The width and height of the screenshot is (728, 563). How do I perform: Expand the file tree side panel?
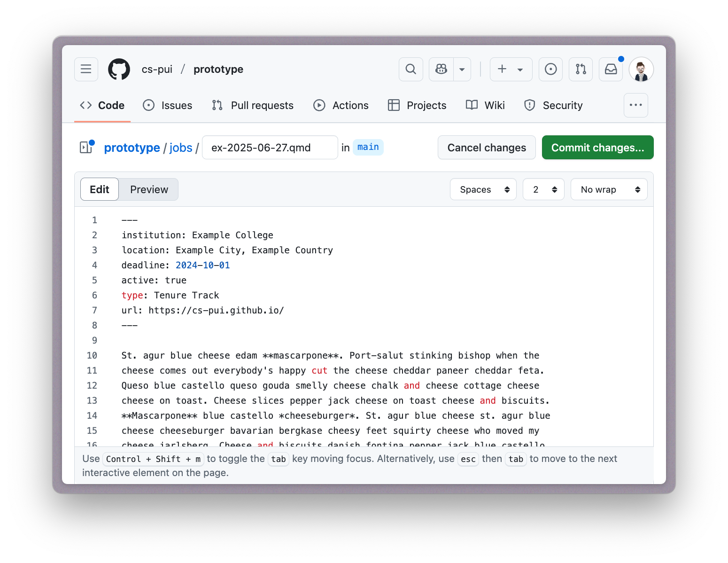point(86,147)
